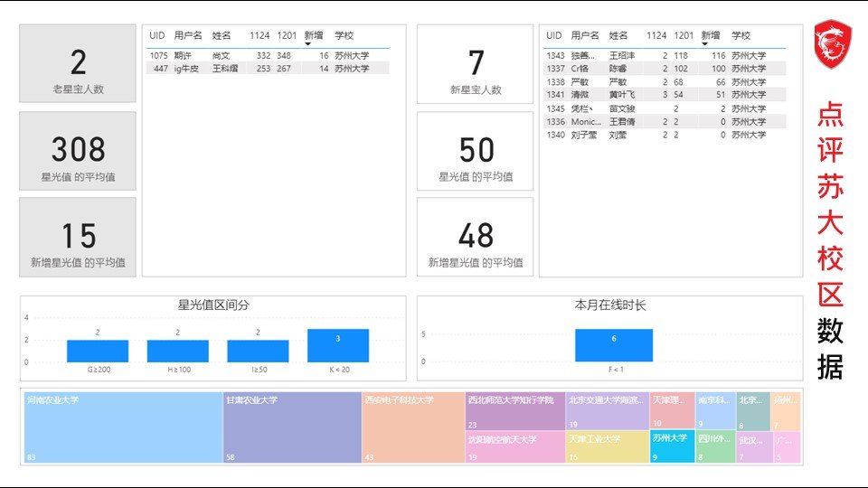This screenshot has height=488, width=868.
Task: Select the G≥200 bar in 星光值区间分 chart
Action: tap(98, 352)
